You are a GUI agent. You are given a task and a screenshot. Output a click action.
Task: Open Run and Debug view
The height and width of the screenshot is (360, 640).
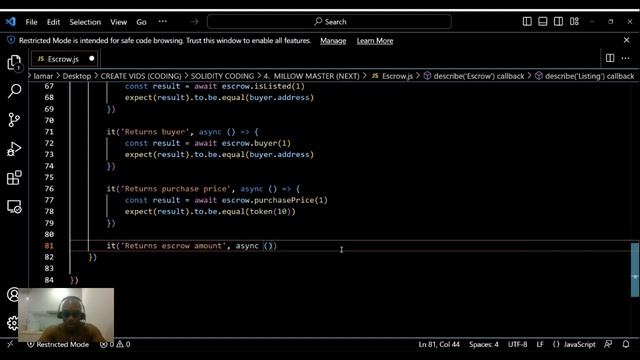(14, 149)
